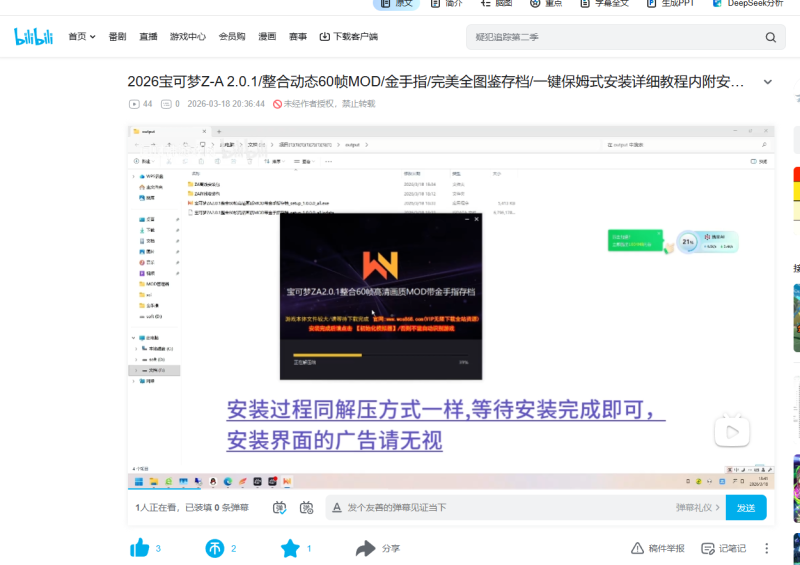Open the danmaku font style A icon
The height and width of the screenshot is (565, 800).
(x=337, y=507)
